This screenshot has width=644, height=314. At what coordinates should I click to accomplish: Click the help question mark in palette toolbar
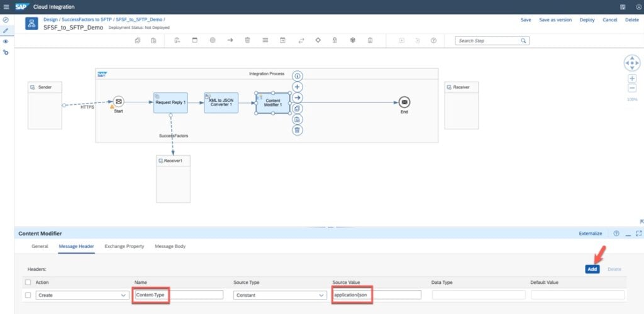tap(433, 41)
